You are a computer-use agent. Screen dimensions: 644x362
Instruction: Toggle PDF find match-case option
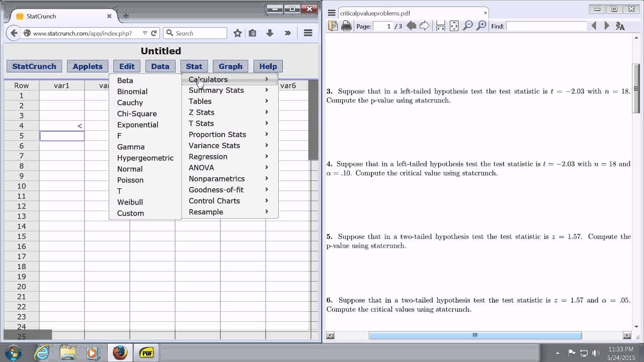coord(620,26)
